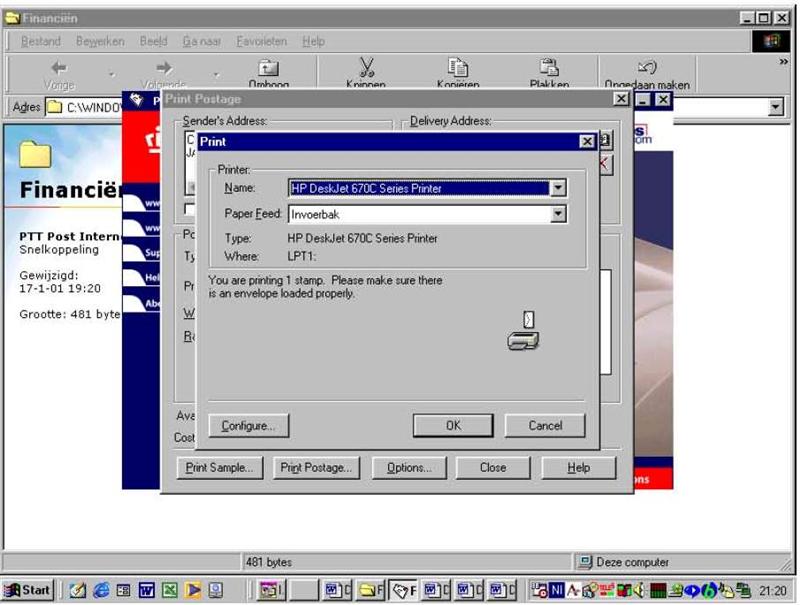Image resolution: width=800 pixels, height=605 pixels.
Task: Toggle the checkbox under Sender's Address box
Action: pos(189,209)
